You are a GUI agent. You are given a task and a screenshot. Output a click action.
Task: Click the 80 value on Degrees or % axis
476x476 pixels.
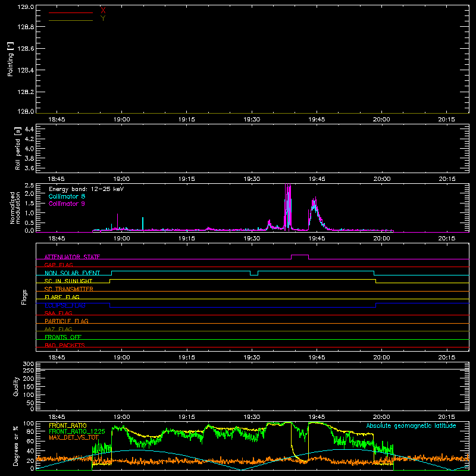pyautogui.click(x=30, y=431)
